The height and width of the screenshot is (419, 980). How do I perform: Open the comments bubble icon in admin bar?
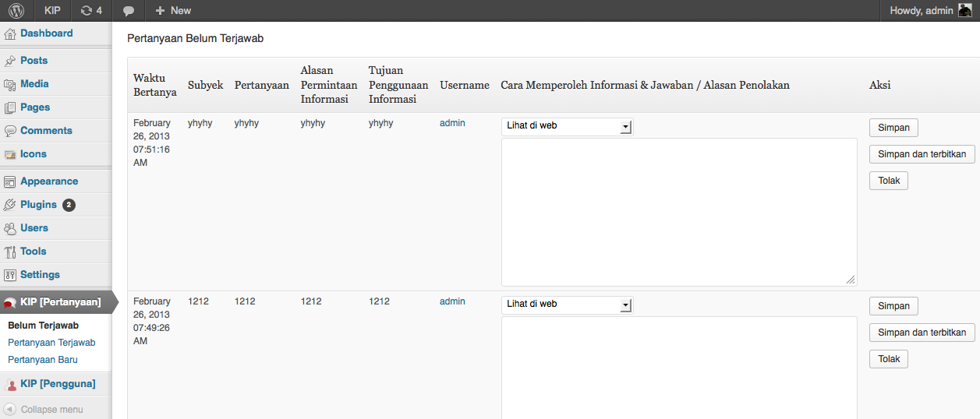(x=129, y=11)
